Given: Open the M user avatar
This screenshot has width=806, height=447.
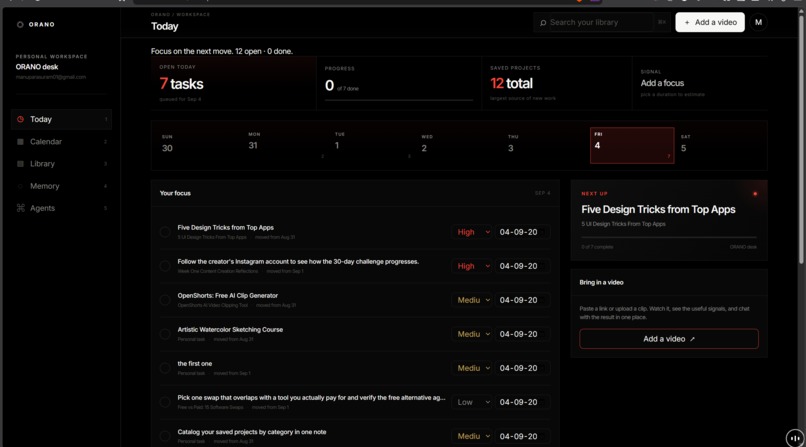Looking at the screenshot, I should 758,22.
